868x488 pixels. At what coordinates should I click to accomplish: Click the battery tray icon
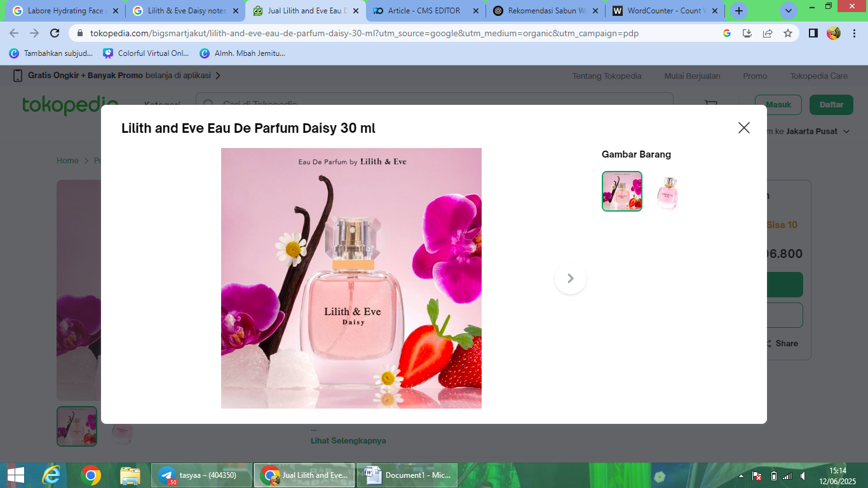(773, 476)
